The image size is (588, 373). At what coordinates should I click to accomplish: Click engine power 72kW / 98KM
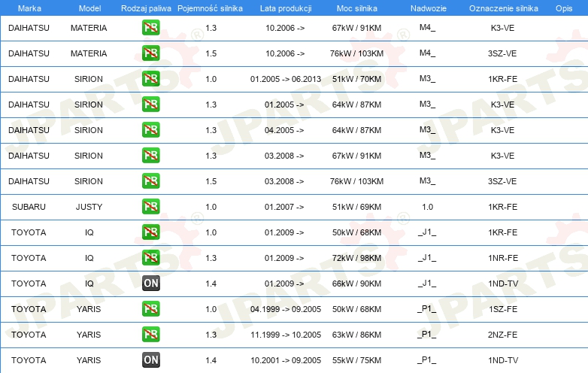[x=356, y=258]
